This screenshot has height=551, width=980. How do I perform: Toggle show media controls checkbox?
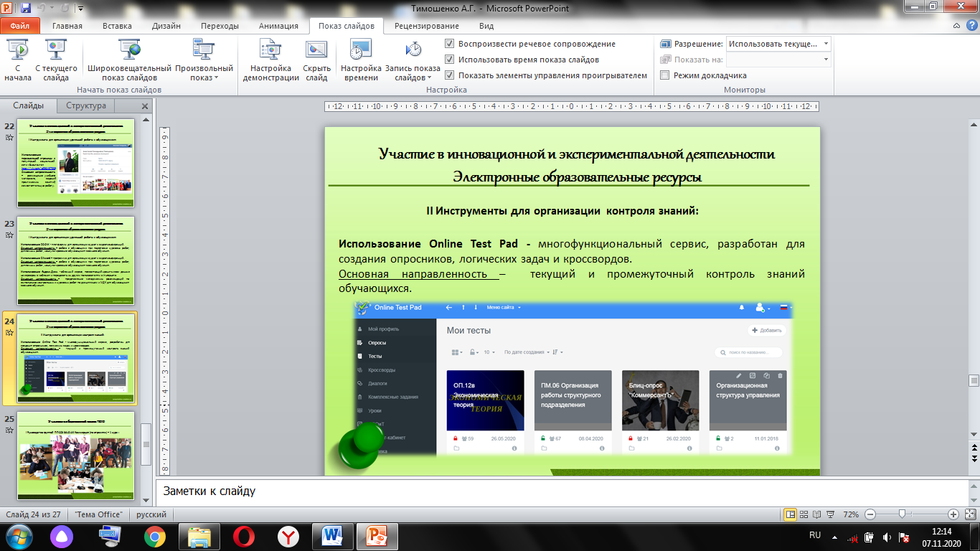[x=449, y=75]
